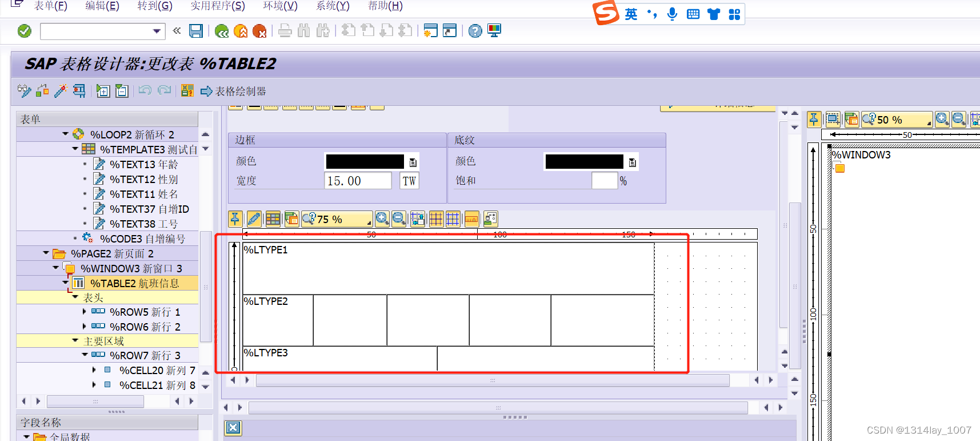Open the 转到(G) menu
This screenshot has height=441, width=980.
coord(155,6)
